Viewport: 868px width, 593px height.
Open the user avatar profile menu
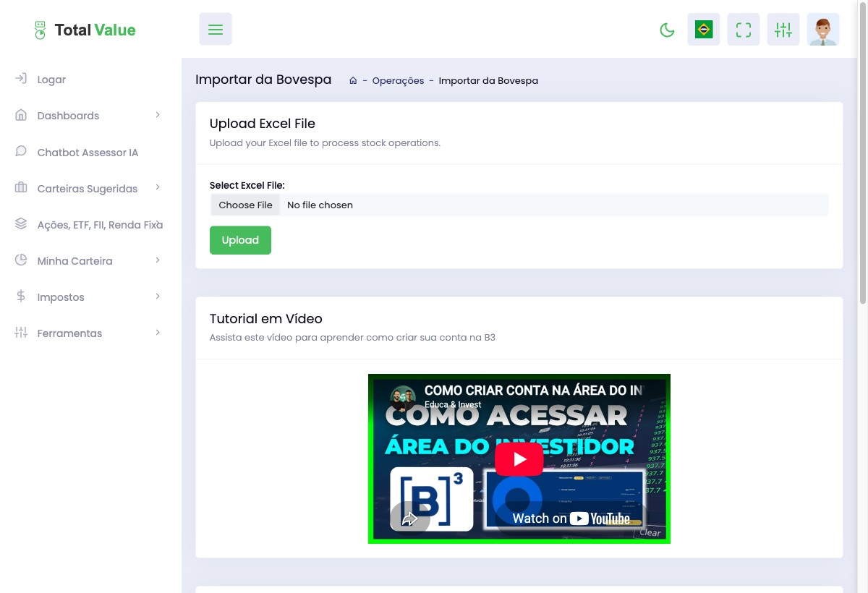coord(823,30)
